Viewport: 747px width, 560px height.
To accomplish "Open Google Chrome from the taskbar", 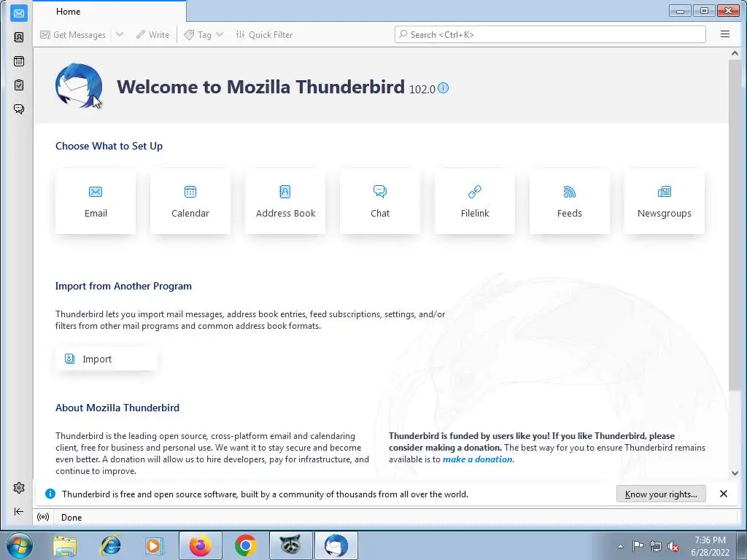I will pyautogui.click(x=246, y=545).
